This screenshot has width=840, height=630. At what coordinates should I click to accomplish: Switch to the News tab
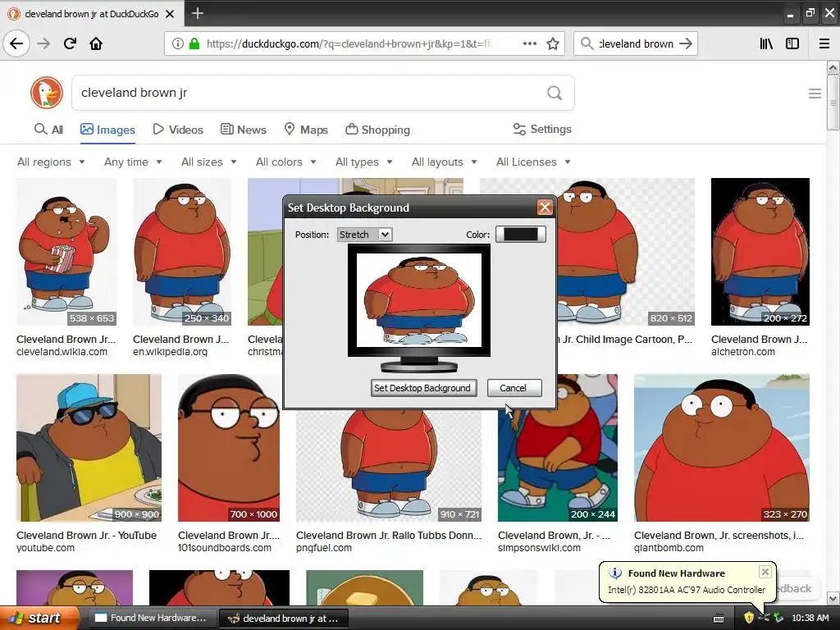click(x=243, y=130)
